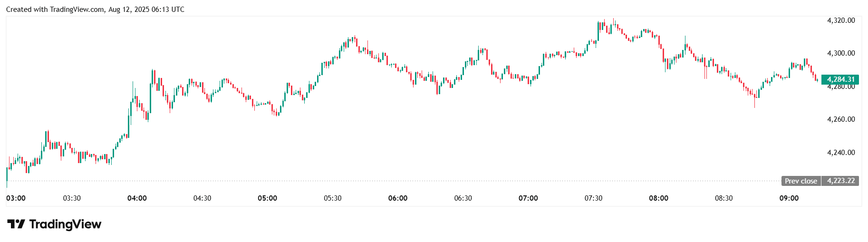Viewport: 868px width, 242px height.
Task: Pick the 06:00 time axis label
Action: [x=397, y=198]
